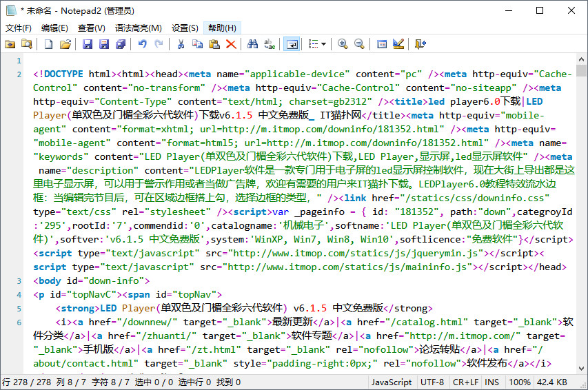This screenshot has height=390, width=588.
Task: Click the red X delete icon
Action: pyautogui.click(x=231, y=44)
